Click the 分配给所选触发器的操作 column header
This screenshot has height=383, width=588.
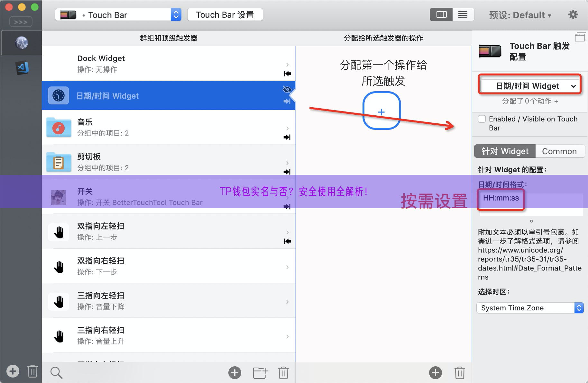point(383,38)
